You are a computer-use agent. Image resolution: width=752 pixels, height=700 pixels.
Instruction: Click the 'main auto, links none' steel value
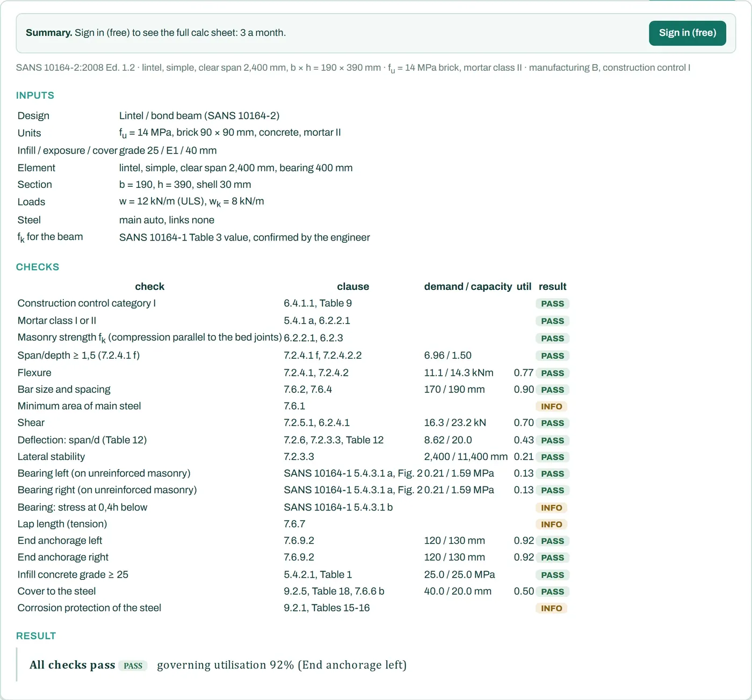coord(167,220)
